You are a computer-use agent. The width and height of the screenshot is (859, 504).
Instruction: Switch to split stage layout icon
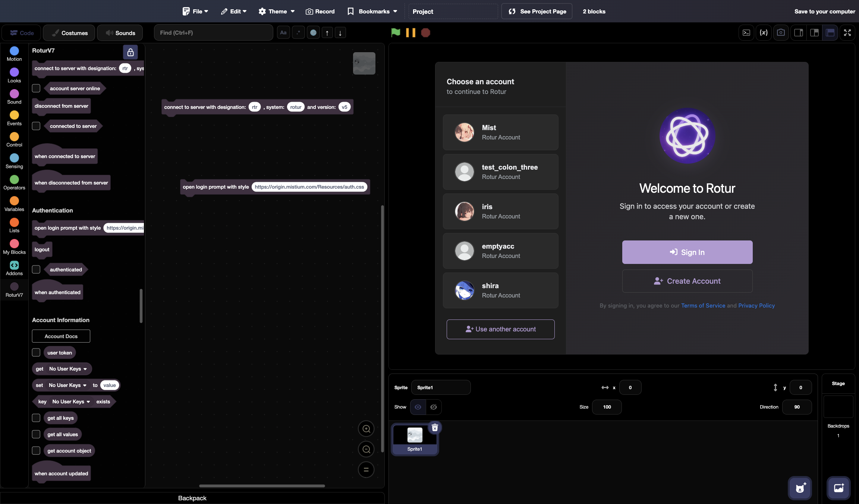pyautogui.click(x=814, y=33)
